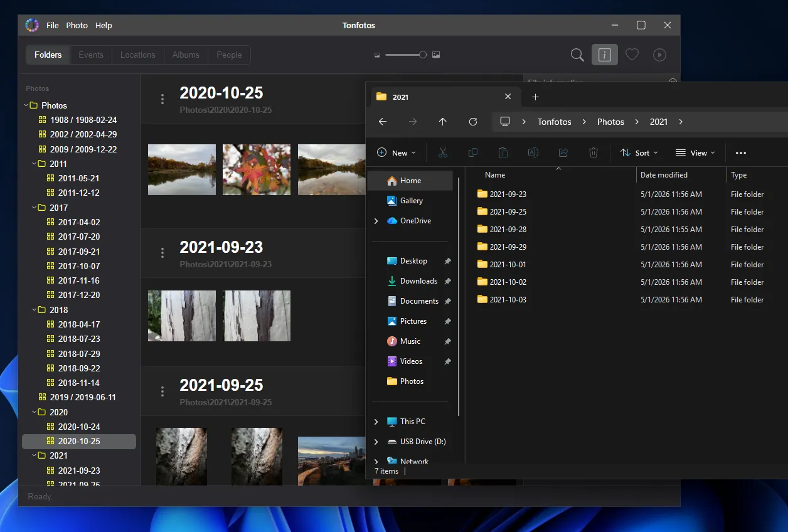Open the city skyline sunset thumbnail
The height and width of the screenshot is (532, 788).
(332, 460)
